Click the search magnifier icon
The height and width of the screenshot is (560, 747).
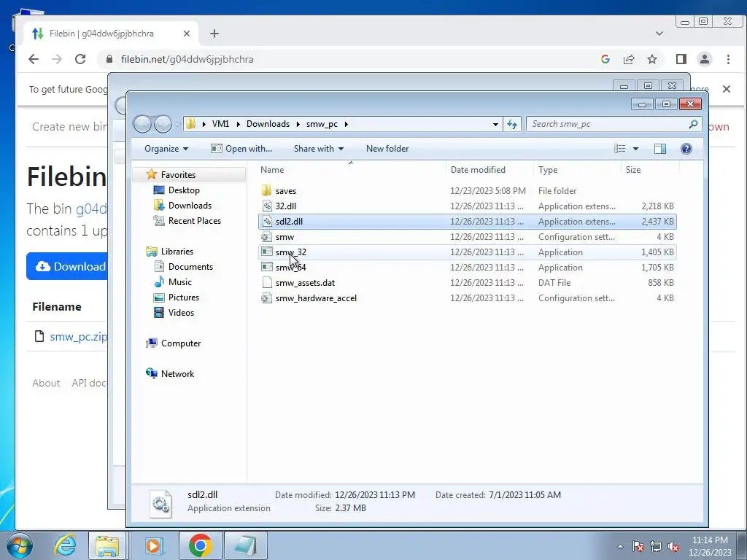coord(693,124)
